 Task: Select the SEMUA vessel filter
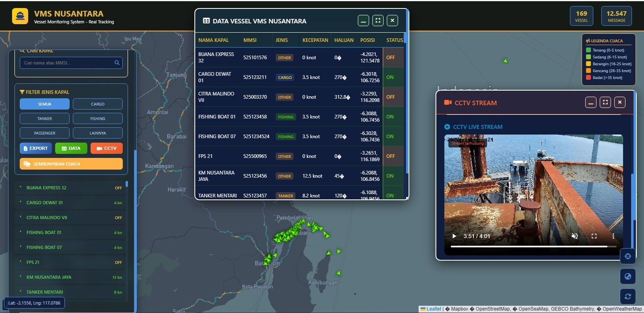45,104
